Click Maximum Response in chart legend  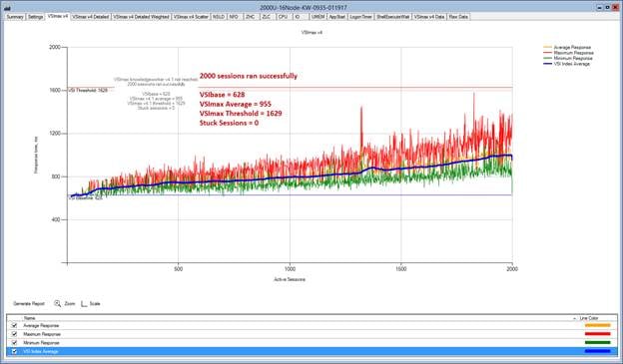coord(573,53)
